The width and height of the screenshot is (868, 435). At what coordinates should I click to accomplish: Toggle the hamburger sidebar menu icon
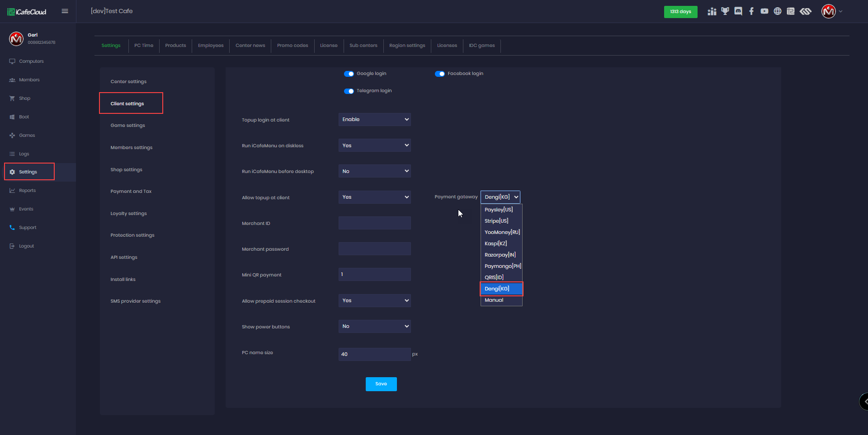65,11
